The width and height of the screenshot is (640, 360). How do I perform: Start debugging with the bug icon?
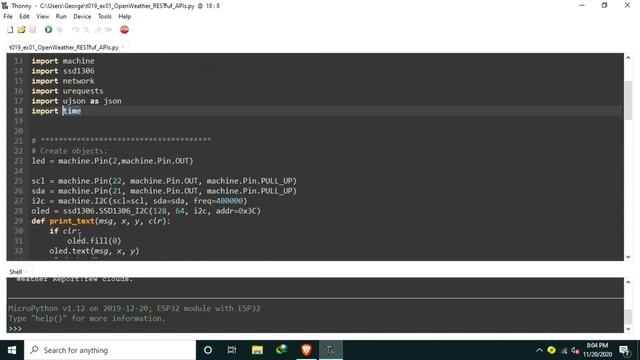click(60, 30)
